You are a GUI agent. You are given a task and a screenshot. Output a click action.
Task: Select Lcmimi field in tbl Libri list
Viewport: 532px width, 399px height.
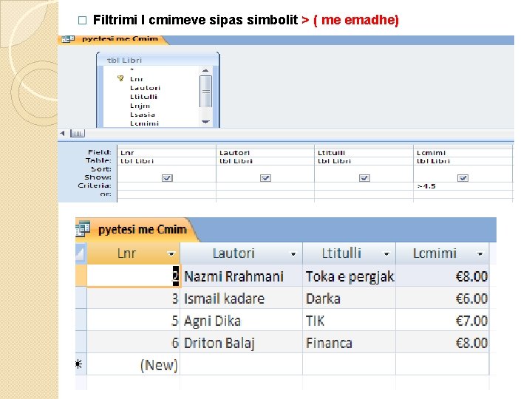pyautogui.click(x=144, y=123)
